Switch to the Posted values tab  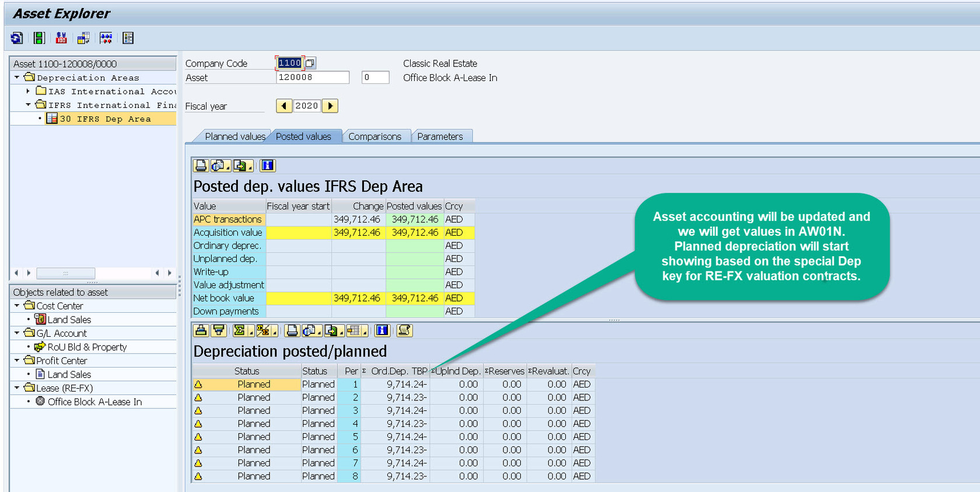tap(303, 137)
